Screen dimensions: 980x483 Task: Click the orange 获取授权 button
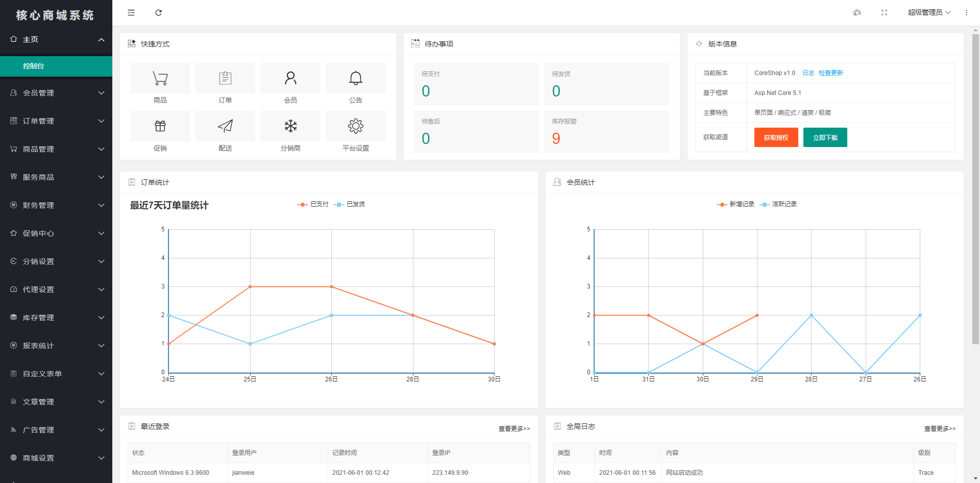click(x=776, y=137)
